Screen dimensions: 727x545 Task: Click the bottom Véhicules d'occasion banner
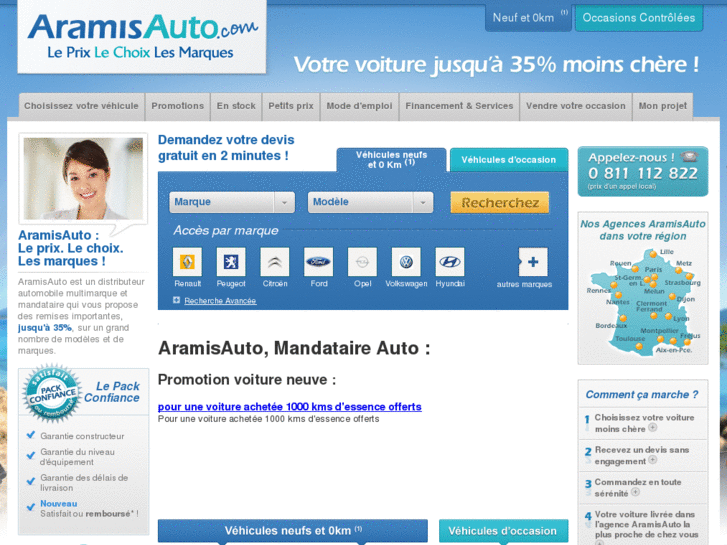tap(503, 531)
